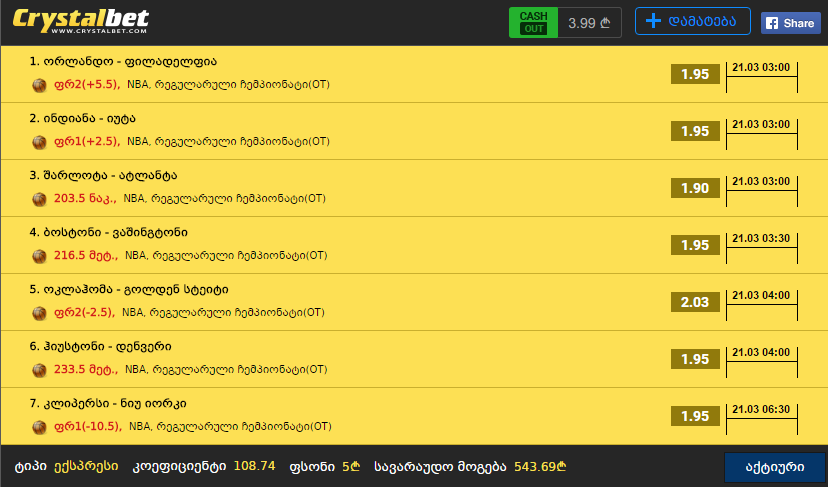Click odds 1.95 for კლიპერსი - ნიუ იორკი
This screenshot has width=828, height=487.
(695, 417)
